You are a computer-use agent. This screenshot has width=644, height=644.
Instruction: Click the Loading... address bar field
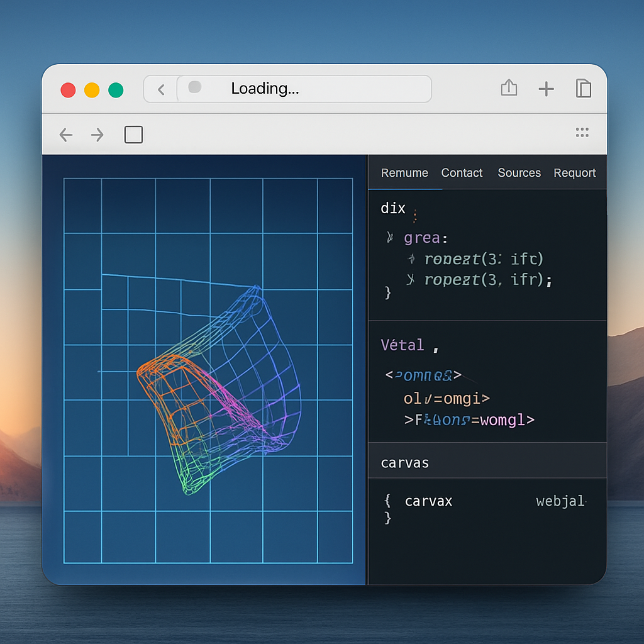click(304, 88)
